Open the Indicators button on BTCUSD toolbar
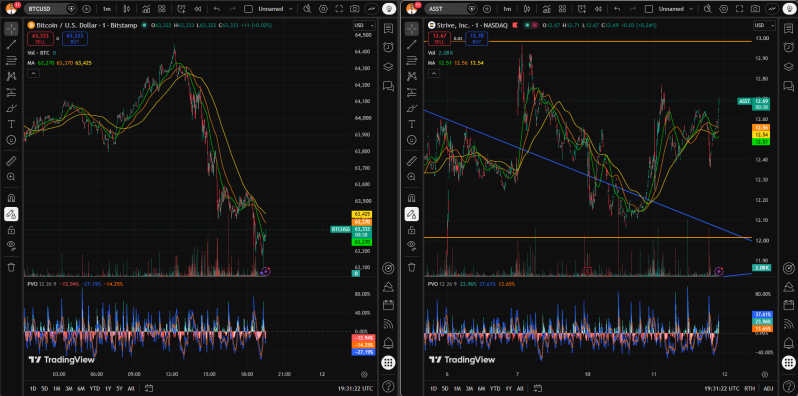Image resolution: width=798 pixels, height=396 pixels. (x=146, y=9)
